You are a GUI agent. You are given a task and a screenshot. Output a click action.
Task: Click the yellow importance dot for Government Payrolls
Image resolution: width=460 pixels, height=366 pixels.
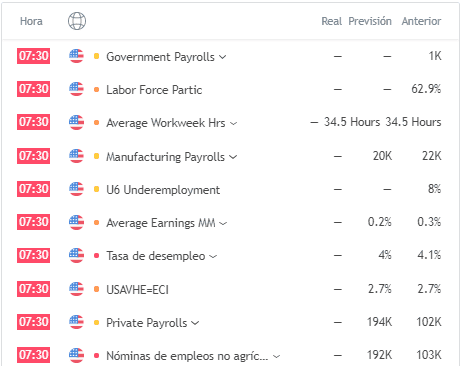coord(97,56)
